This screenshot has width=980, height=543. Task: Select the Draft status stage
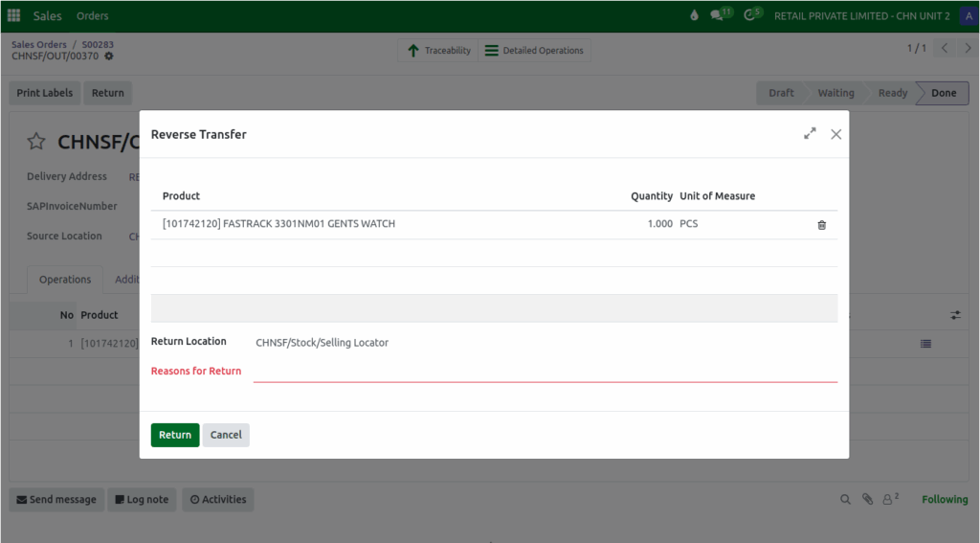[781, 93]
